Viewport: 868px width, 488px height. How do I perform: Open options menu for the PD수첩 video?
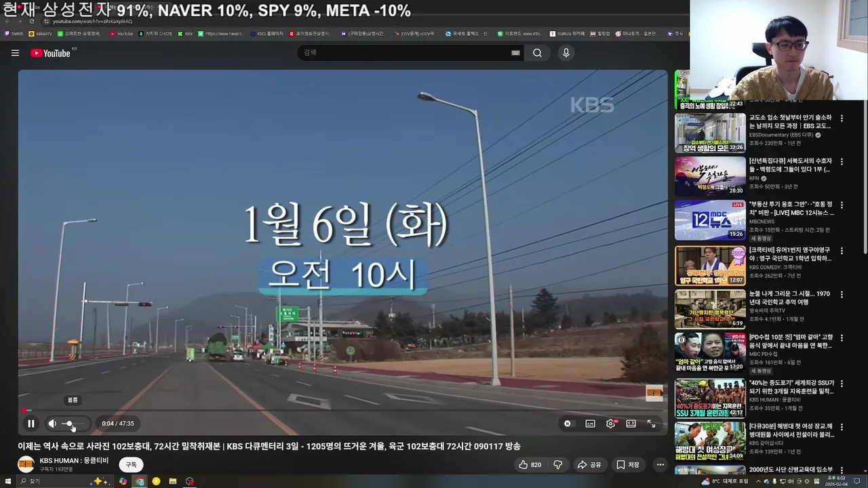click(x=842, y=338)
